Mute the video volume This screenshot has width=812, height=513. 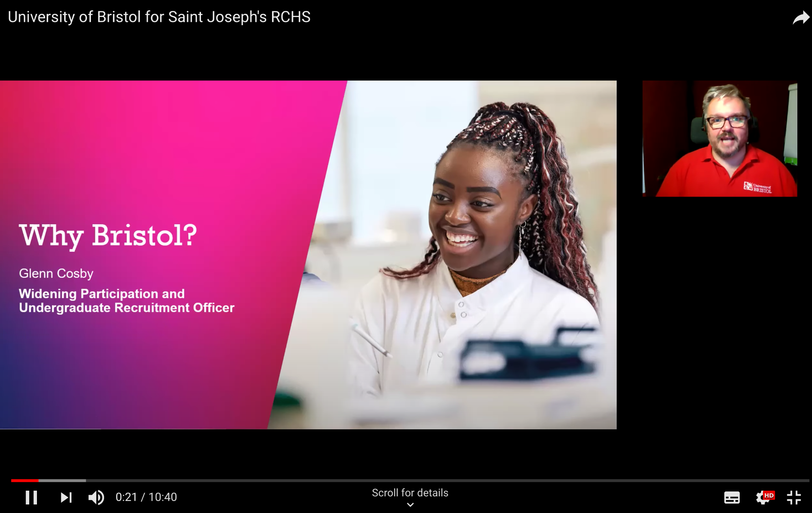point(96,497)
